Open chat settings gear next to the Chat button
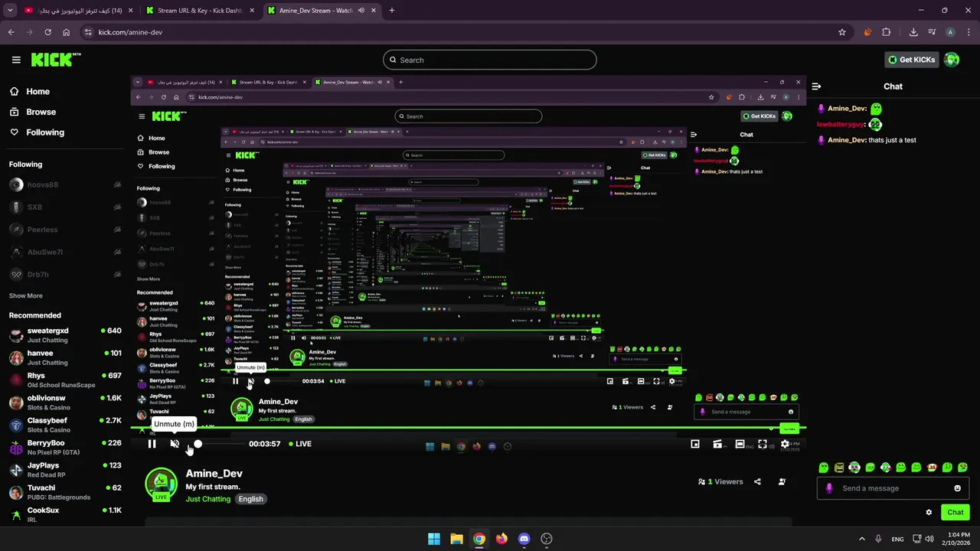Image resolution: width=980 pixels, height=551 pixels. pyautogui.click(x=929, y=513)
